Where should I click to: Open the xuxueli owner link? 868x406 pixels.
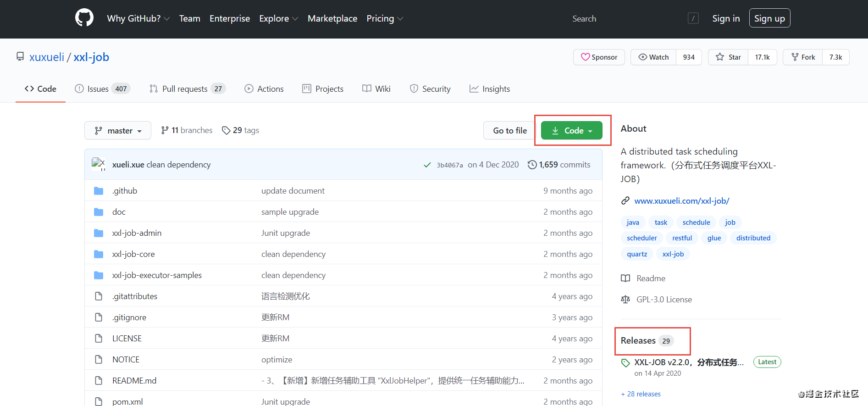point(47,57)
